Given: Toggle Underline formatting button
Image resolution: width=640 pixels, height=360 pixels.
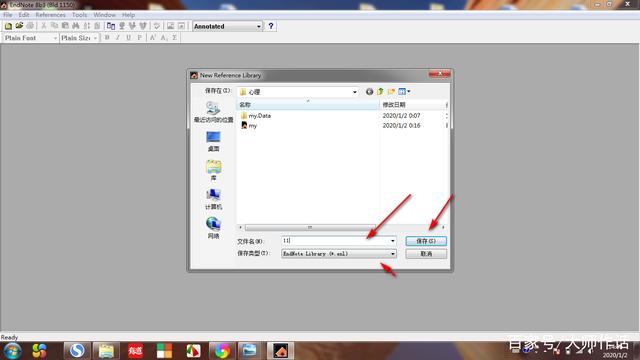Looking at the screenshot, I should point(129,38).
